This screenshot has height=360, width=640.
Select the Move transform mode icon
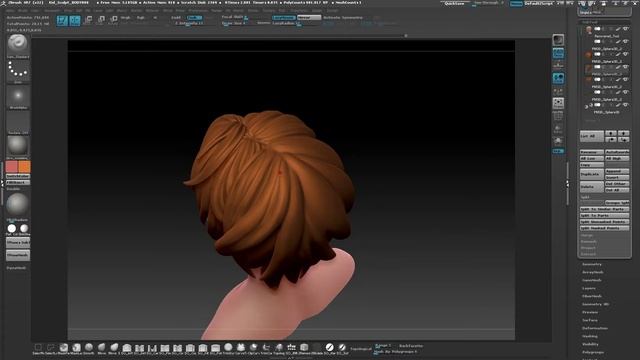point(88,20)
